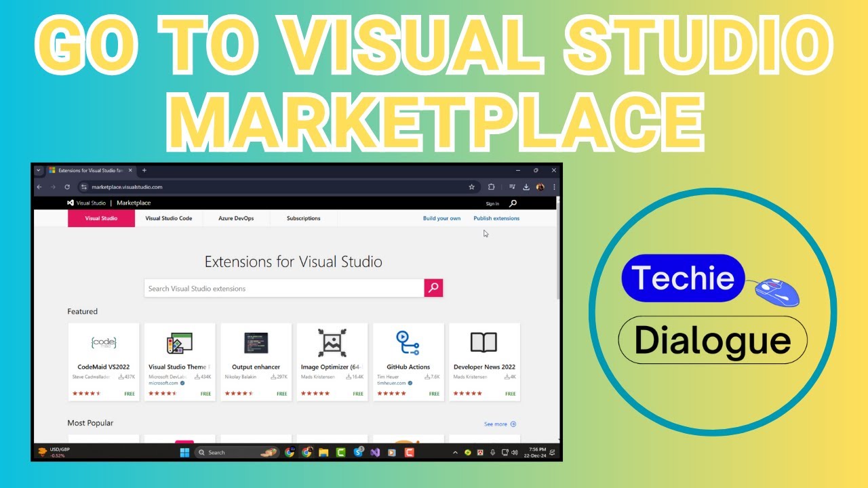Screen dimensions: 868x488
Task: Open the Chrome three-dot menu
Action: click(554, 187)
